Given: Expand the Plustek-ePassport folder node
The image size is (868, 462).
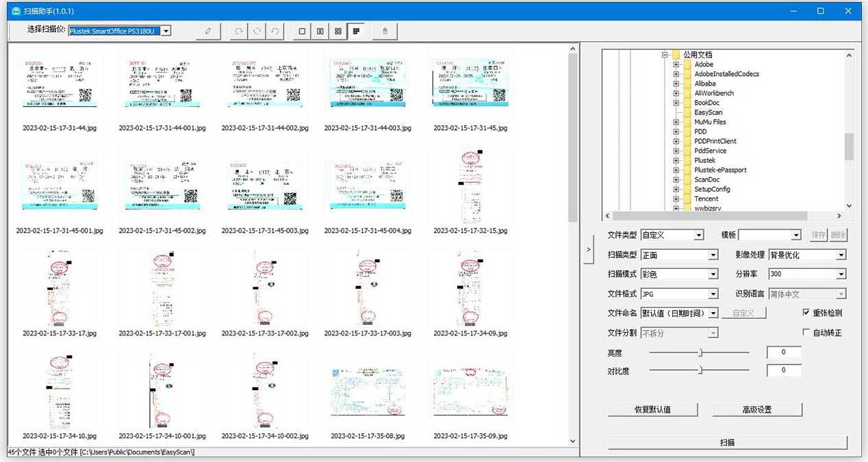Looking at the screenshot, I should (676, 170).
